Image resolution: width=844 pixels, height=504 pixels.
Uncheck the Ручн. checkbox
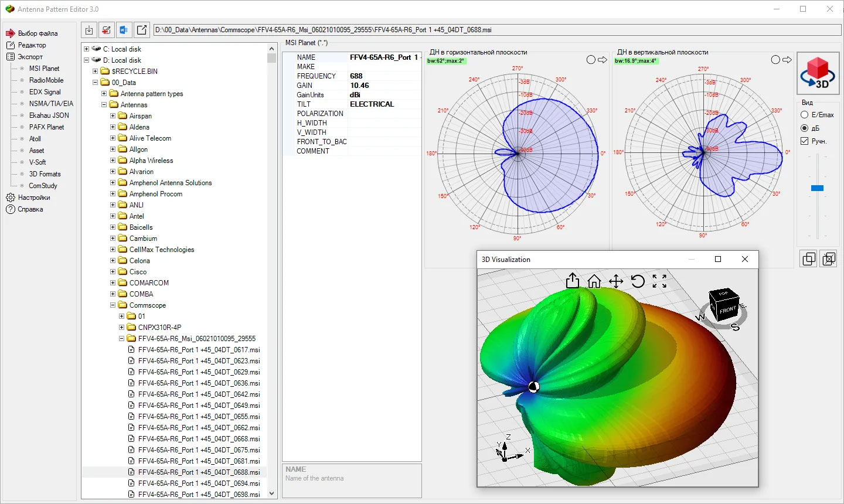pos(805,141)
